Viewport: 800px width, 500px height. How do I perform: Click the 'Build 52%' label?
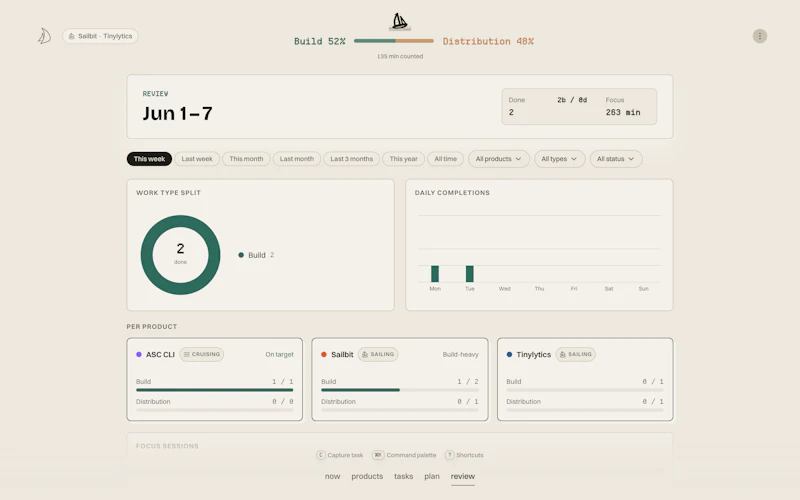pos(319,41)
